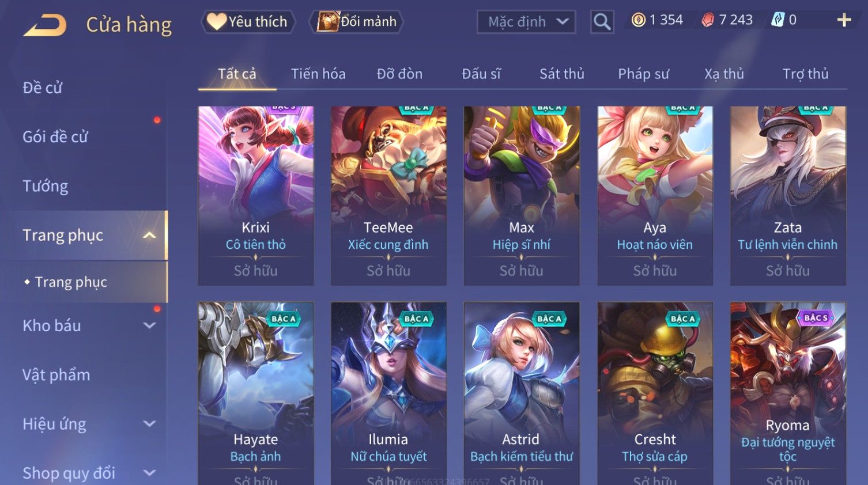Open Đổi mảnh chest exchange

pyautogui.click(x=356, y=21)
